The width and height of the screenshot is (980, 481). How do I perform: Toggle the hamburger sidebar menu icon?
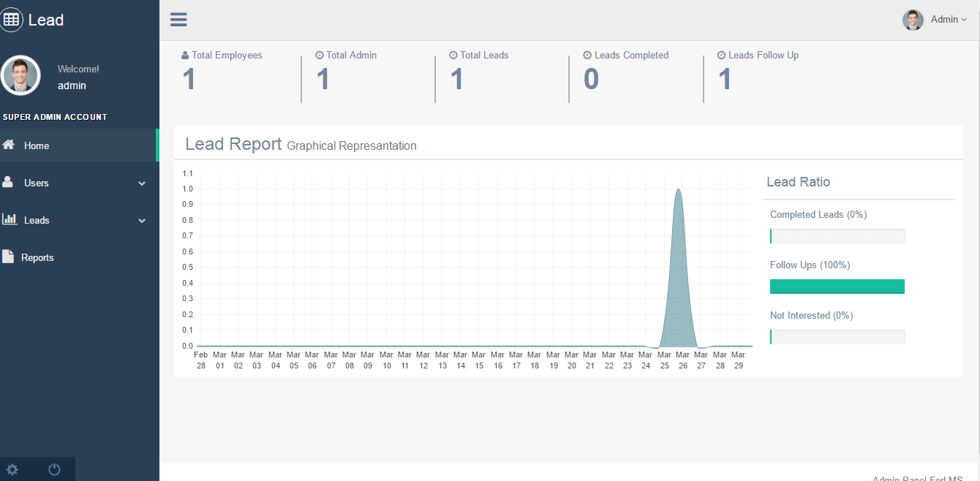(178, 20)
